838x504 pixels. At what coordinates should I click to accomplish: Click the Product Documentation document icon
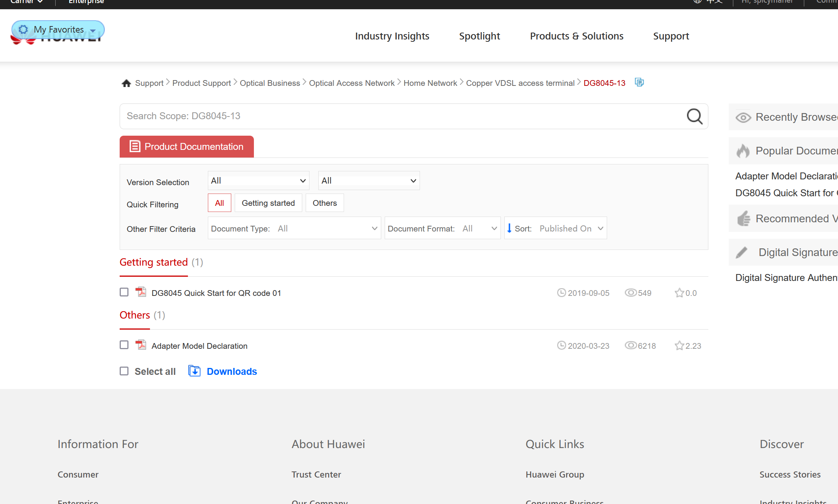tap(135, 146)
